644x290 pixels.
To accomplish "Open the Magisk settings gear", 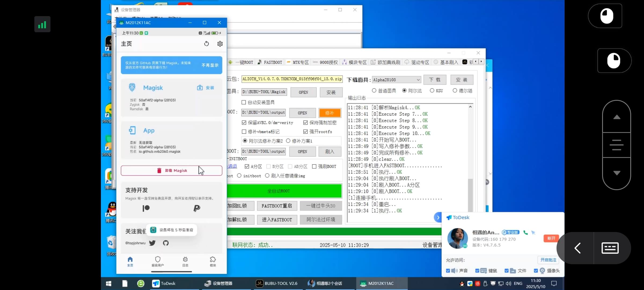I will (x=220, y=44).
